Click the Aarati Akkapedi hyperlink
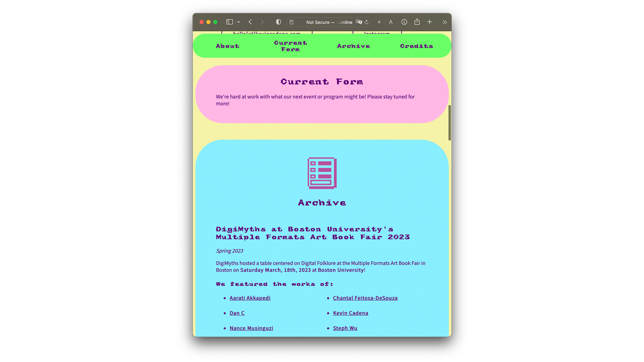 click(250, 298)
